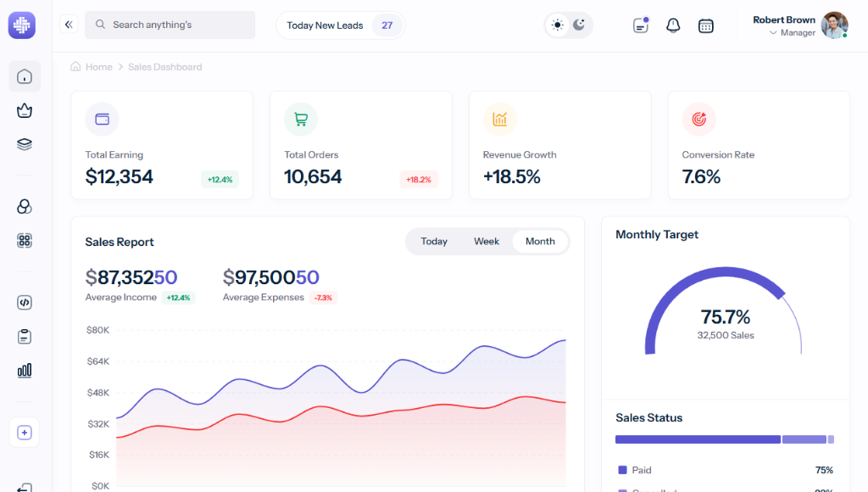The width and height of the screenshot is (868, 492).
Task: Open the notifications bell
Action: coord(673,25)
